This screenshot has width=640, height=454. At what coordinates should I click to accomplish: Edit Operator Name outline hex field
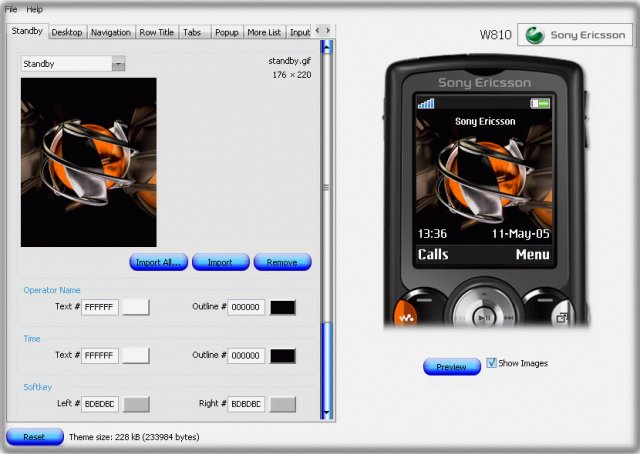coord(246,307)
